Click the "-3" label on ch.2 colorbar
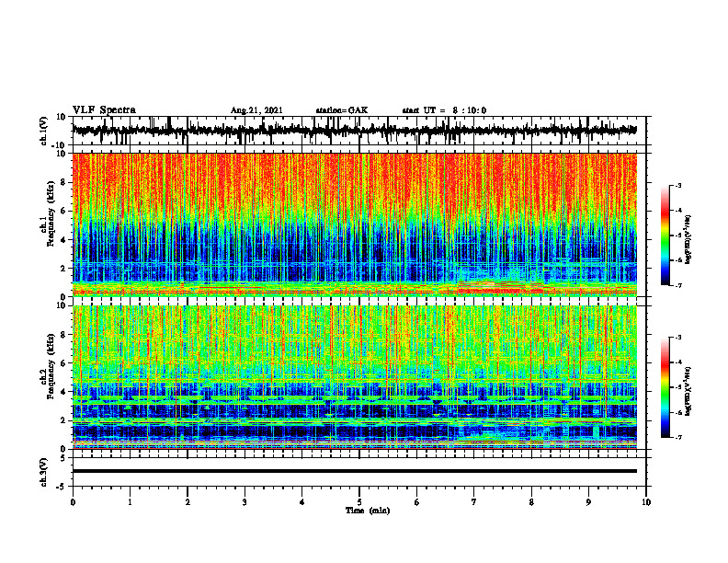Viewport: 728px width, 563px height. tap(677, 338)
